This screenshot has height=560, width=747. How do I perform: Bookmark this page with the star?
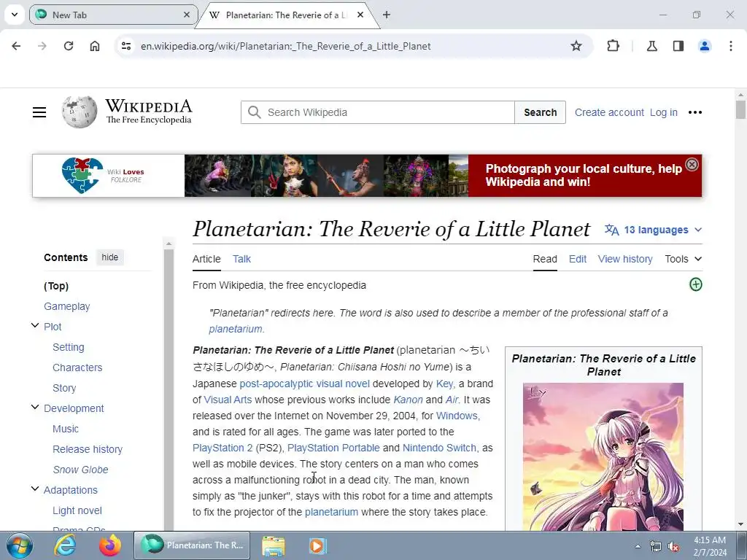pos(576,46)
